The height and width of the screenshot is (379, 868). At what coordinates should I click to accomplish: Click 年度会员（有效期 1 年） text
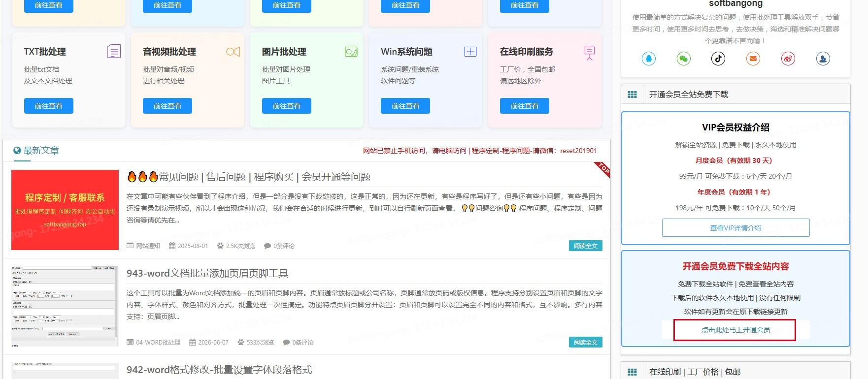point(734,192)
